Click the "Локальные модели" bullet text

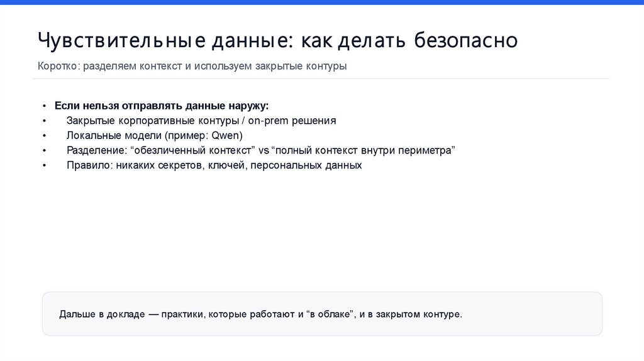click(114, 136)
